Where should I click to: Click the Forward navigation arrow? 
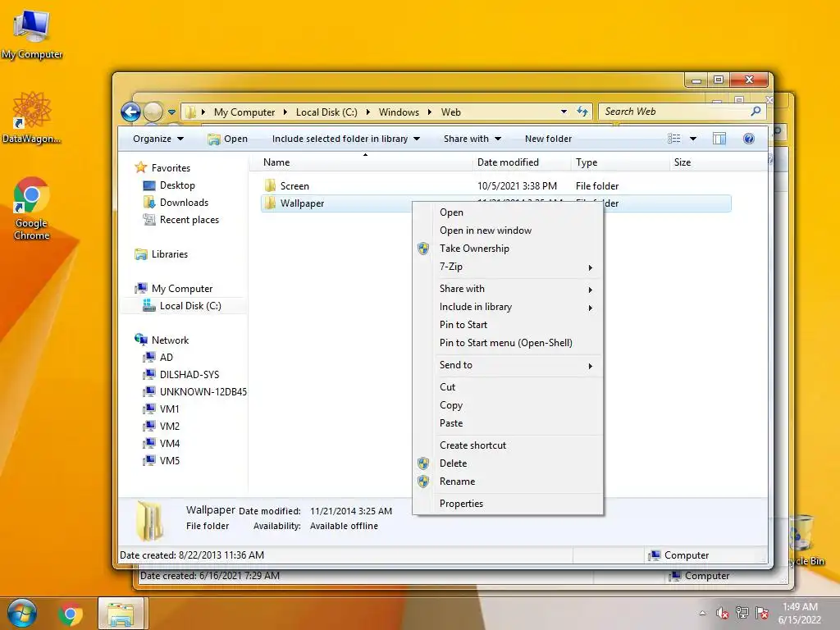pyautogui.click(x=153, y=112)
